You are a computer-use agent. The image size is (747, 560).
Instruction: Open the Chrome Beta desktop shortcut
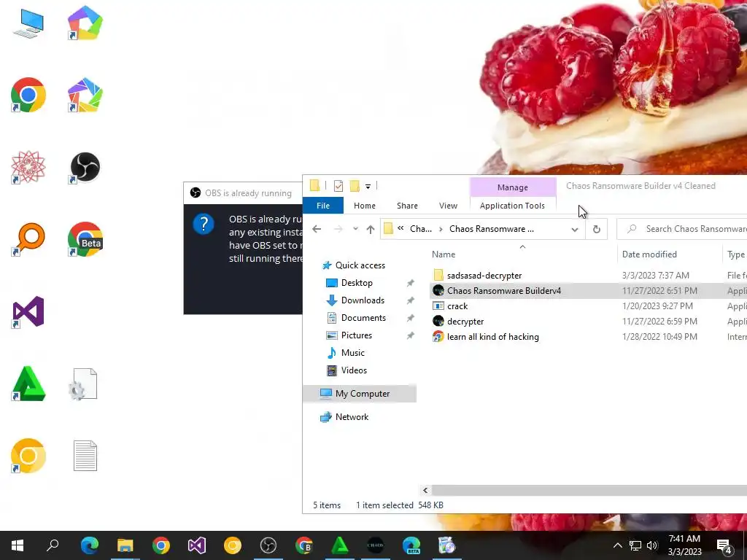point(85,239)
